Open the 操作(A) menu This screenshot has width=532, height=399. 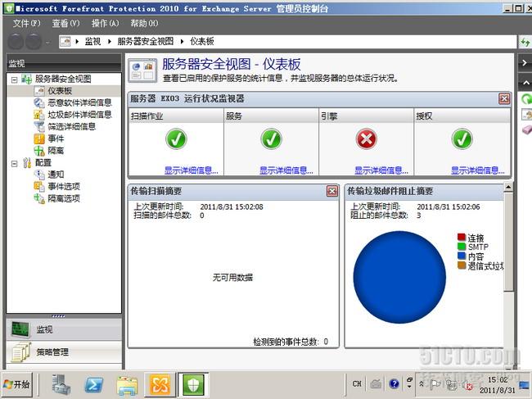106,23
